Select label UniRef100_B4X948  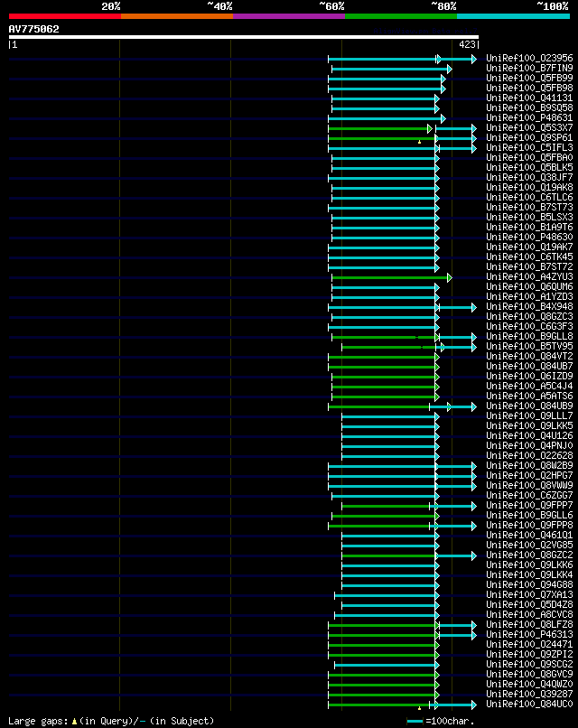[530, 306]
